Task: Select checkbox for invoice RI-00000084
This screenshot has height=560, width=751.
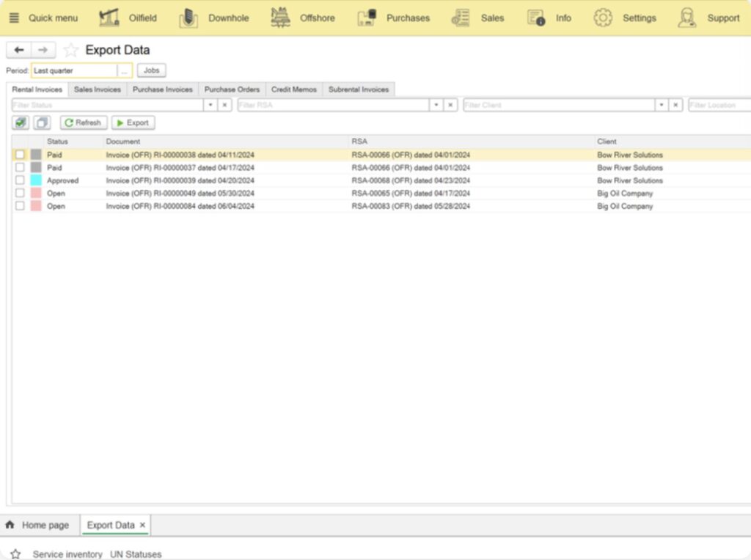Action: click(x=20, y=206)
